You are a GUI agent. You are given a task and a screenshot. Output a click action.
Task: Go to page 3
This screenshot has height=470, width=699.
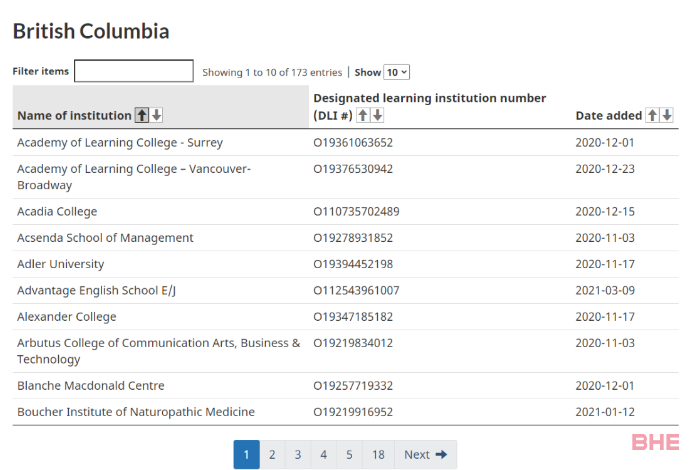(298, 454)
